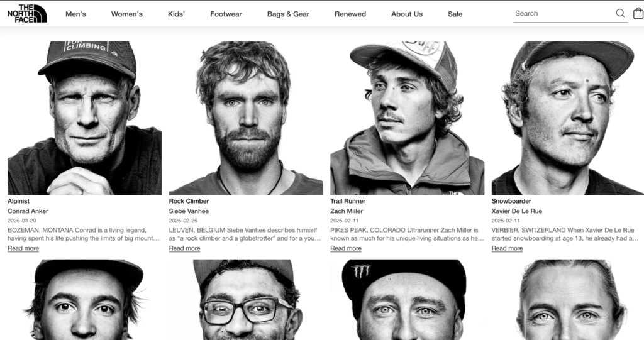This screenshot has height=340, width=644.
Task: Select the Renewed nav item
Action: point(350,14)
